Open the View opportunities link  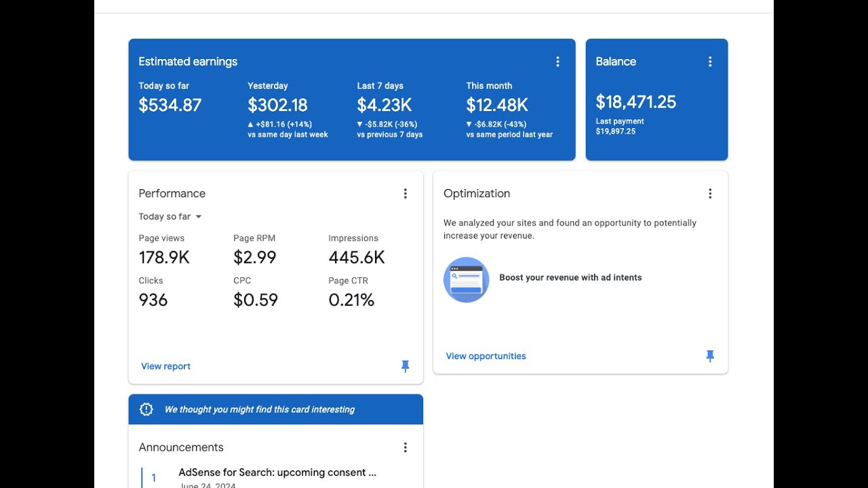tap(486, 356)
